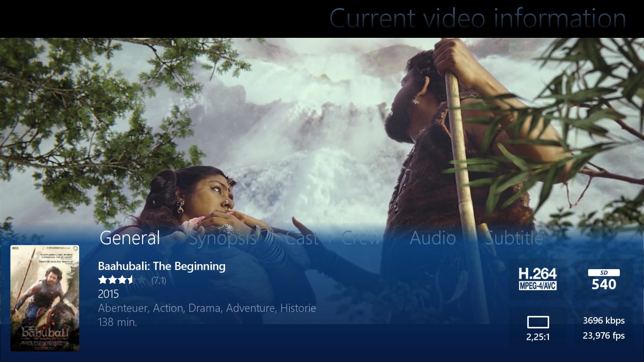Click the Baahubali movie poster thumbnail
This screenshot has width=644, height=362.
tap(45, 298)
